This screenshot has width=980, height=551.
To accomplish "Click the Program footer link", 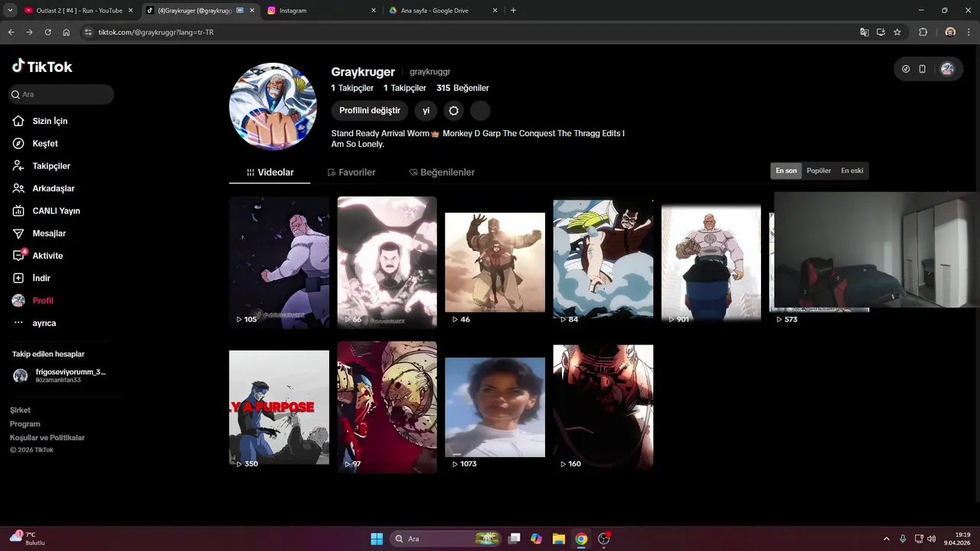I will [x=24, y=424].
